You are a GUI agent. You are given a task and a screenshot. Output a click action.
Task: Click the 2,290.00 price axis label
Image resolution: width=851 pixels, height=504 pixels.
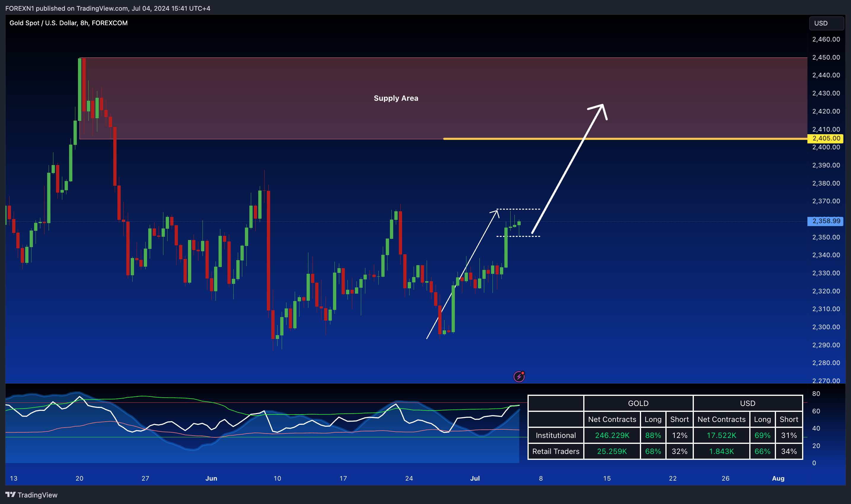tap(826, 345)
